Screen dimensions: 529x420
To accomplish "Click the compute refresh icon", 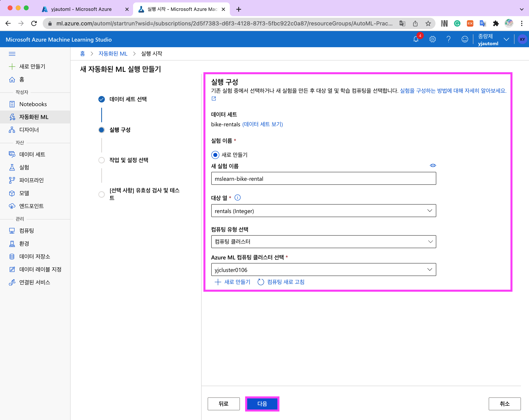I will click(x=261, y=282).
